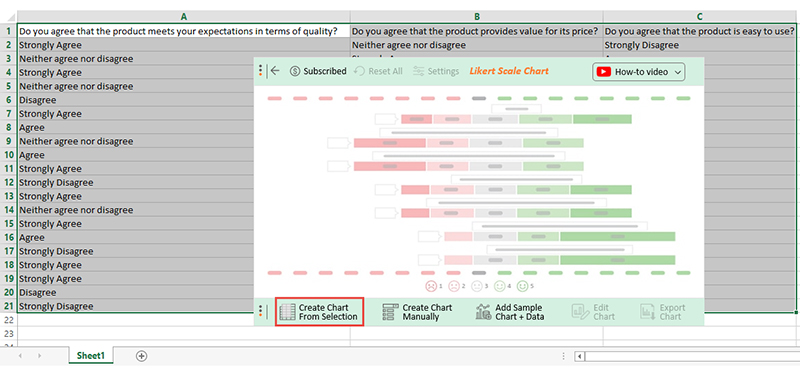Click Create Chart From Selection grid icon
Image resolution: width=800 pixels, height=376 pixels.
(x=288, y=312)
